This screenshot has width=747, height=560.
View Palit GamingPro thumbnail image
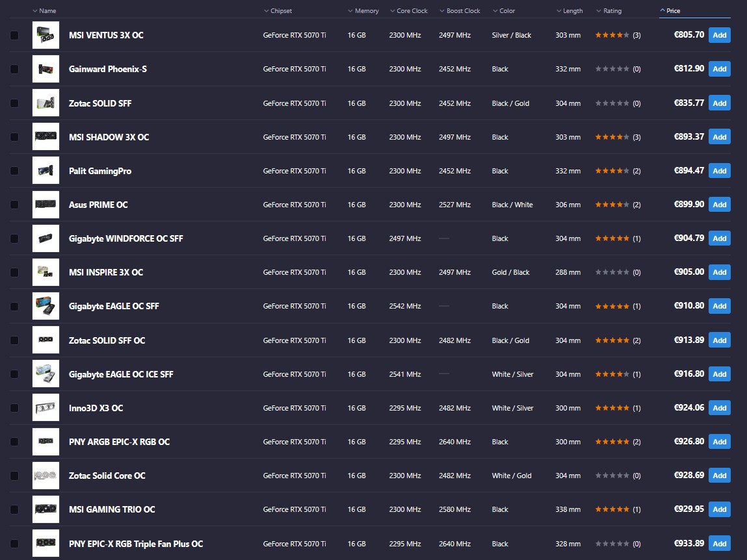46,170
